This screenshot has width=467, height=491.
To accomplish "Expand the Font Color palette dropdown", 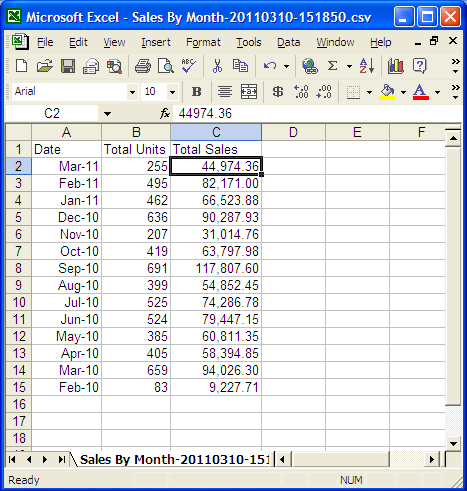I will (437, 92).
